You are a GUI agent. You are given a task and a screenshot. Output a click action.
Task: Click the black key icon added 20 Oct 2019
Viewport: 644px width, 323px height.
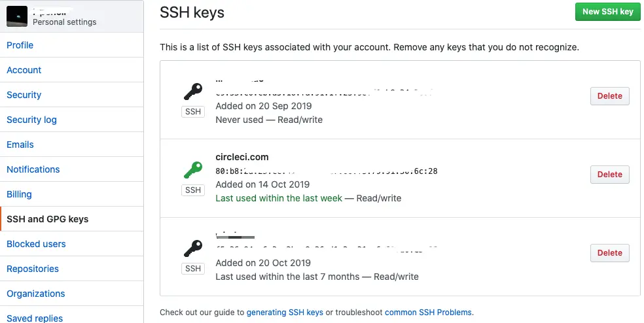[193, 248]
